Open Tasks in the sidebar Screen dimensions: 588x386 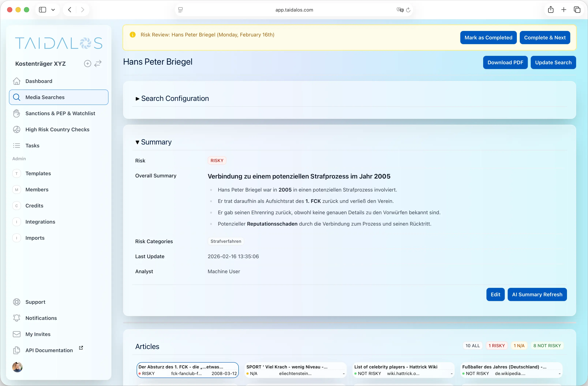click(x=32, y=145)
